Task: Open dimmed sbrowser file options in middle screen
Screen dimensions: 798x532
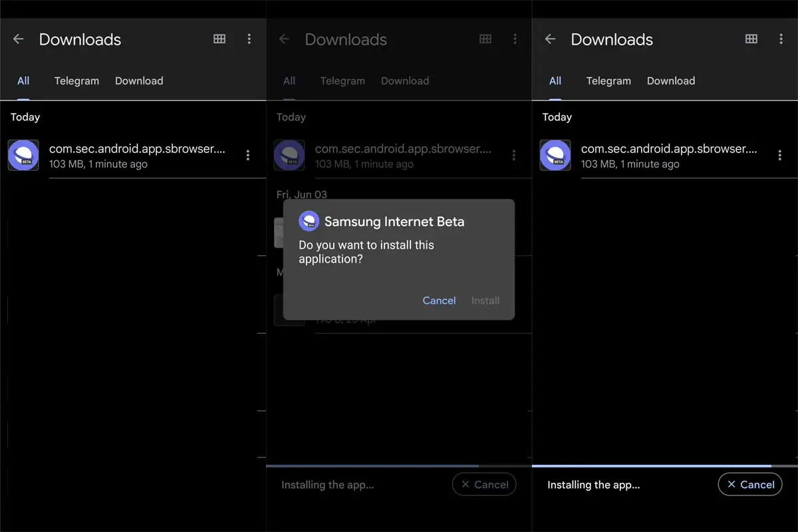Action: (514, 155)
